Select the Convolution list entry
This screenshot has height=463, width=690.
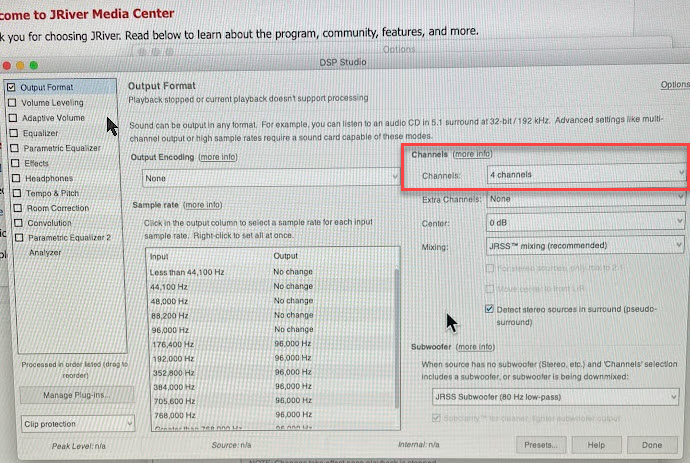click(x=49, y=223)
